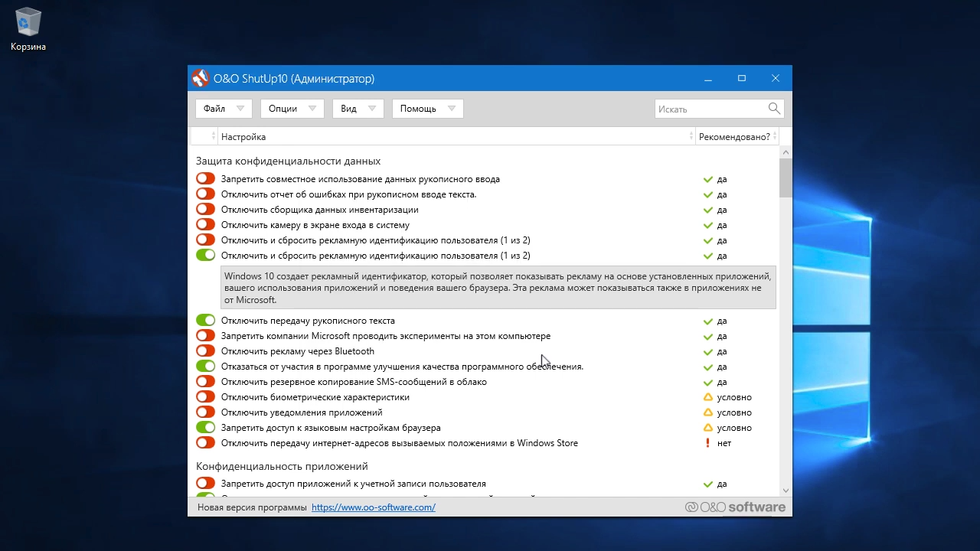This screenshot has height=551, width=980.
Task: Click green checkmark for 'Запретить совместное использование данных' row
Action: 708,179
